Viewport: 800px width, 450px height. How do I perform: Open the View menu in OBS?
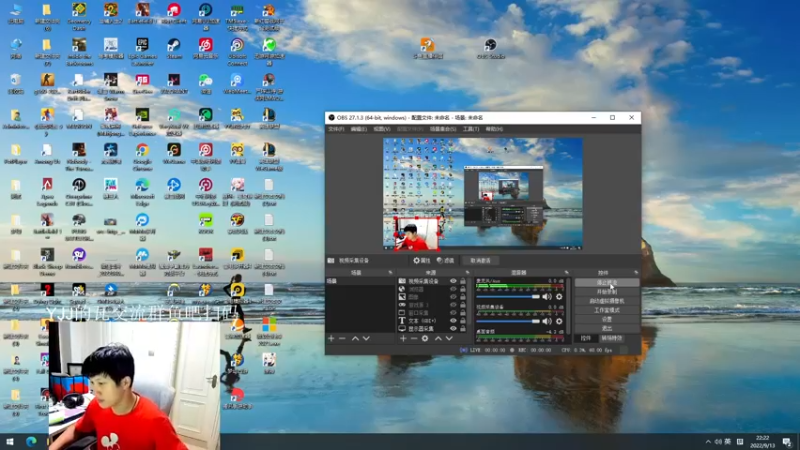[x=382, y=129]
